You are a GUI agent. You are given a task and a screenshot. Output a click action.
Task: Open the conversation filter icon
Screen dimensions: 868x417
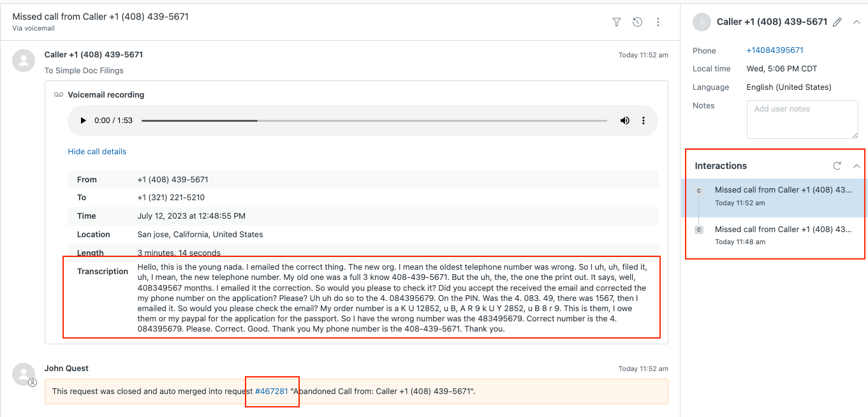pyautogui.click(x=617, y=22)
